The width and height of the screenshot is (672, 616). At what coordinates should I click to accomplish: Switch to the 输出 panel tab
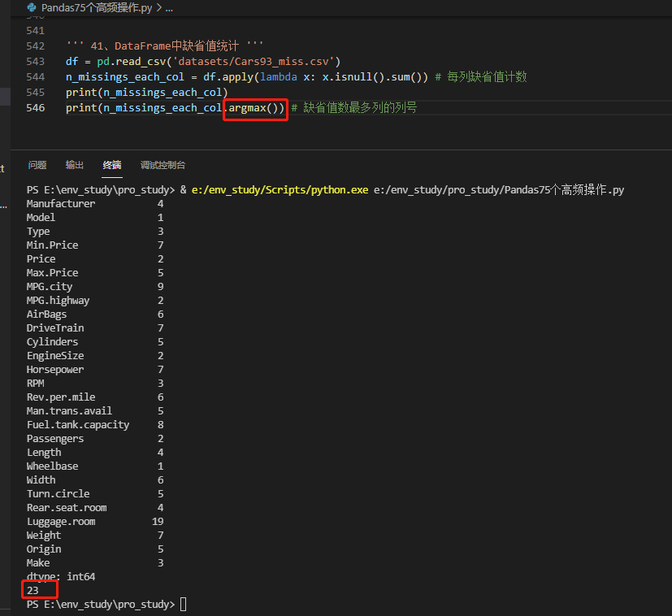[x=75, y=165]
